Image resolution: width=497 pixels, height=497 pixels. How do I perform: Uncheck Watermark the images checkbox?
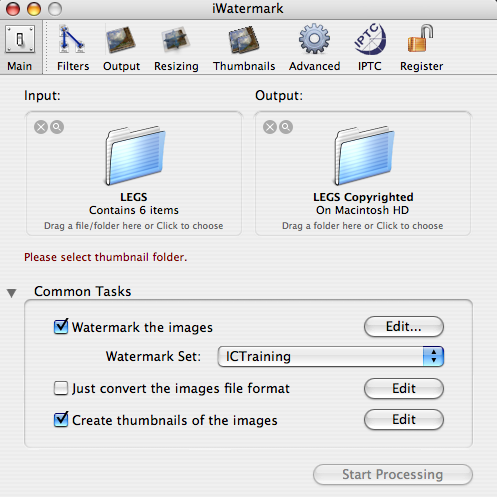click(x=61, y=327)
